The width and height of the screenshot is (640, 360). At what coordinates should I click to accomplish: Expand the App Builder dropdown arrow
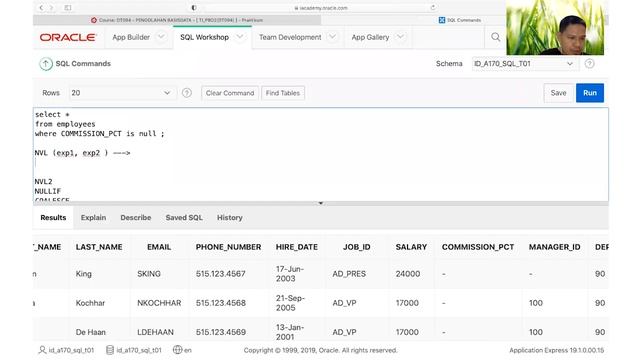[x=161, y=37]
